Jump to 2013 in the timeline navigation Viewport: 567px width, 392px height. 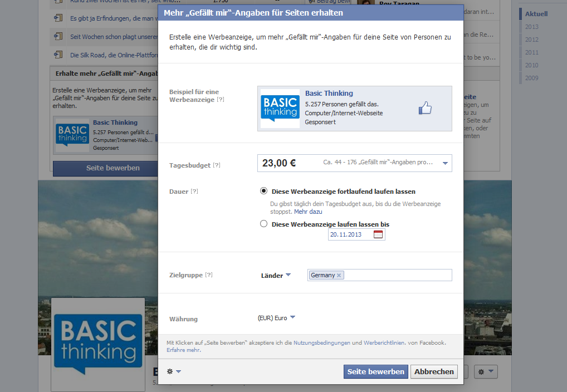(532, 27)
